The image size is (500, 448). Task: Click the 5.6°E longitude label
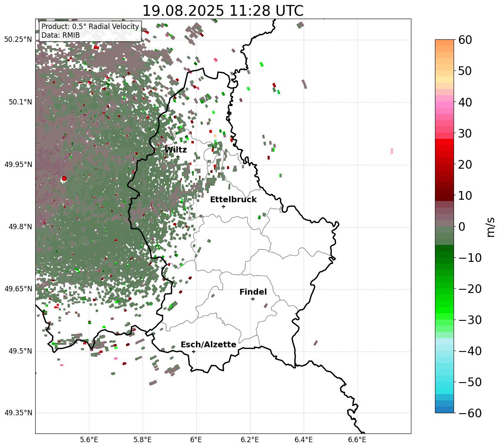click(89, 440)
